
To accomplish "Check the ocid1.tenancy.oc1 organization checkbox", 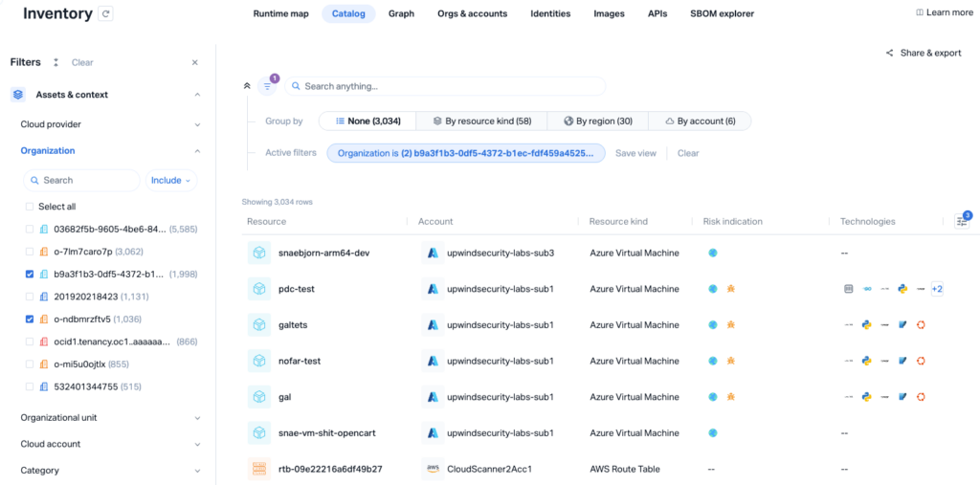I will [x=30, y=342].
